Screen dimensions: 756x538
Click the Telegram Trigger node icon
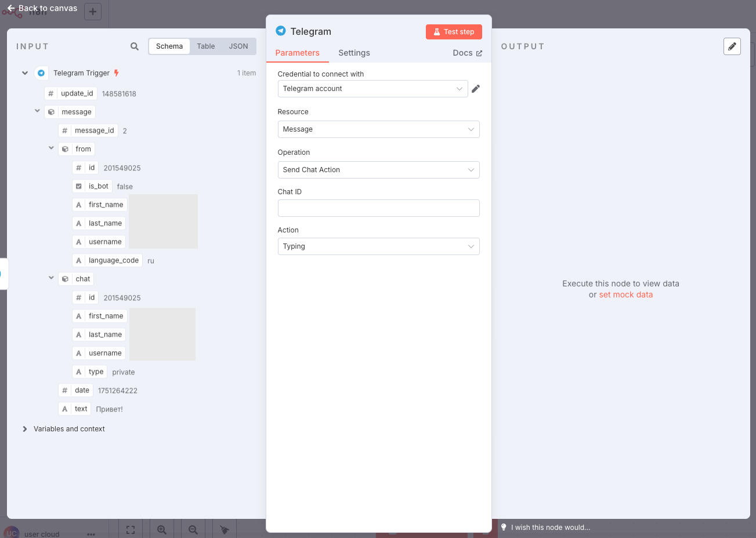[x=41, y=73]
